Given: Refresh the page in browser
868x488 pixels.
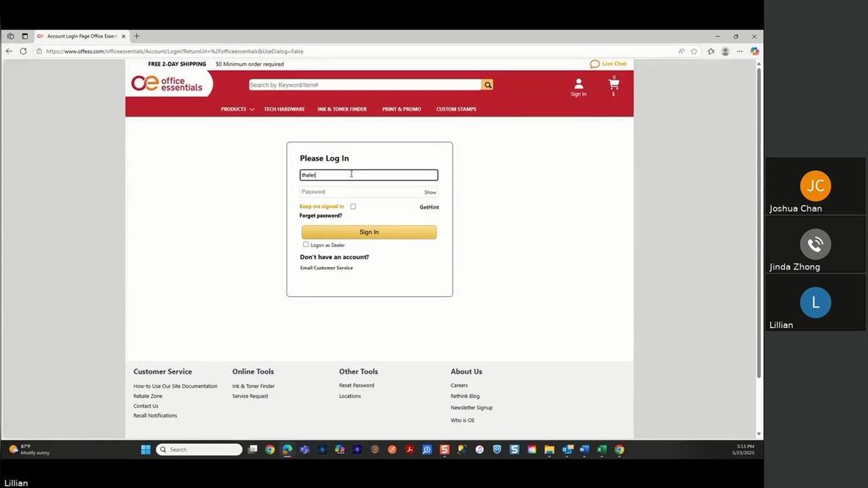Looking at the screenshot, I should pos(23,51).
